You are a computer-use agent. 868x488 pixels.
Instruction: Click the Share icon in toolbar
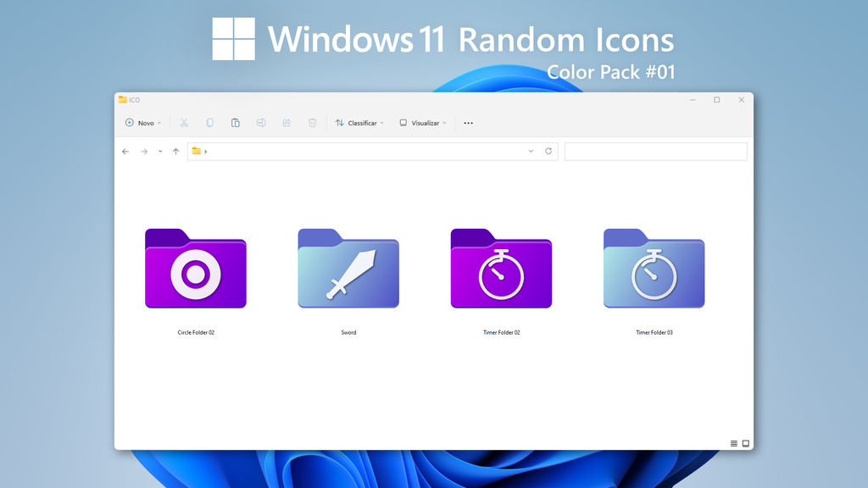[287, 123]
